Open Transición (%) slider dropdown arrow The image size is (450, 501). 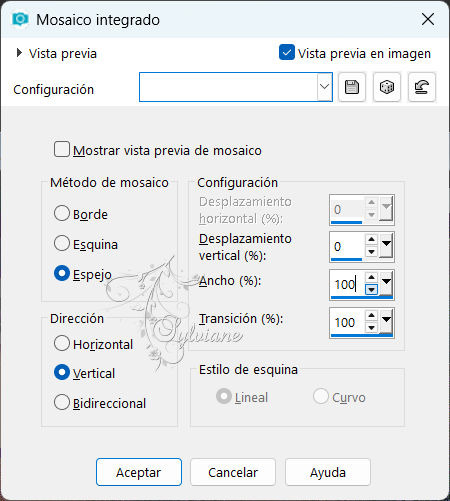click(386, 321)
